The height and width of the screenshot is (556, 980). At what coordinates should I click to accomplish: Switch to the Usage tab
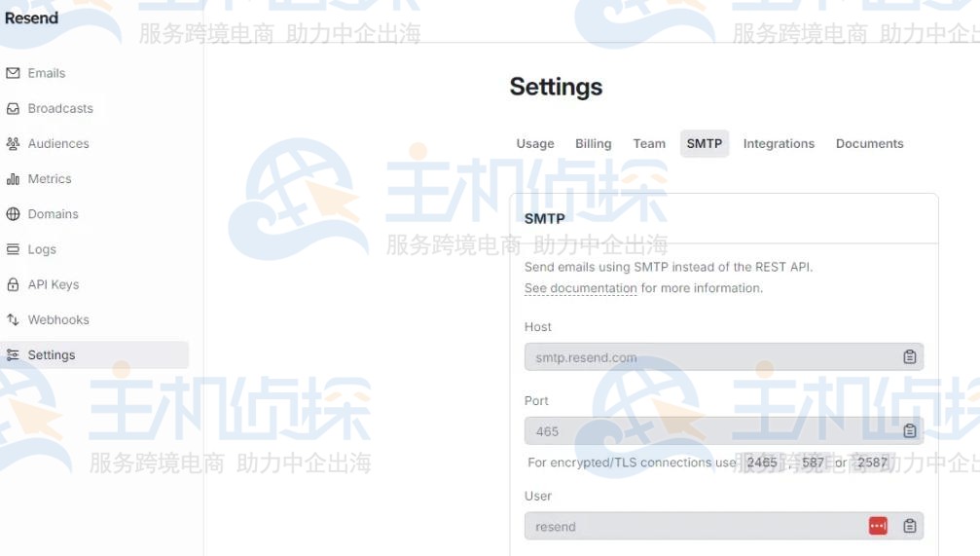click(535, 144)
